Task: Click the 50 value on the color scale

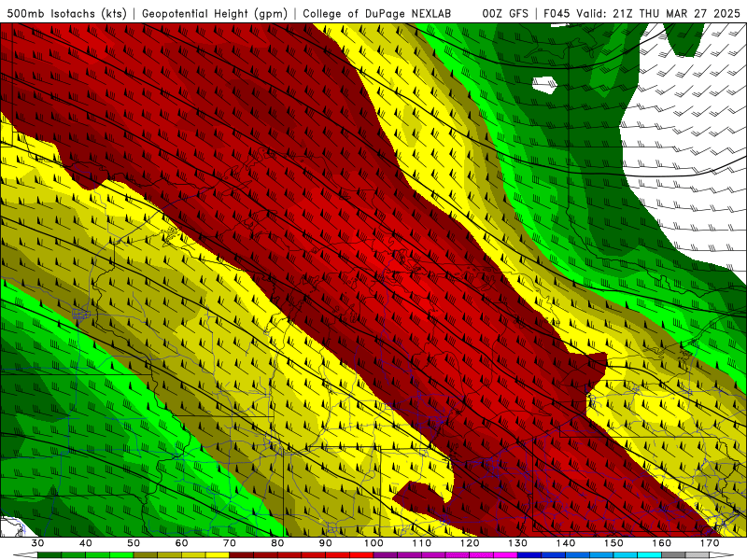Action: pos(134,543)
